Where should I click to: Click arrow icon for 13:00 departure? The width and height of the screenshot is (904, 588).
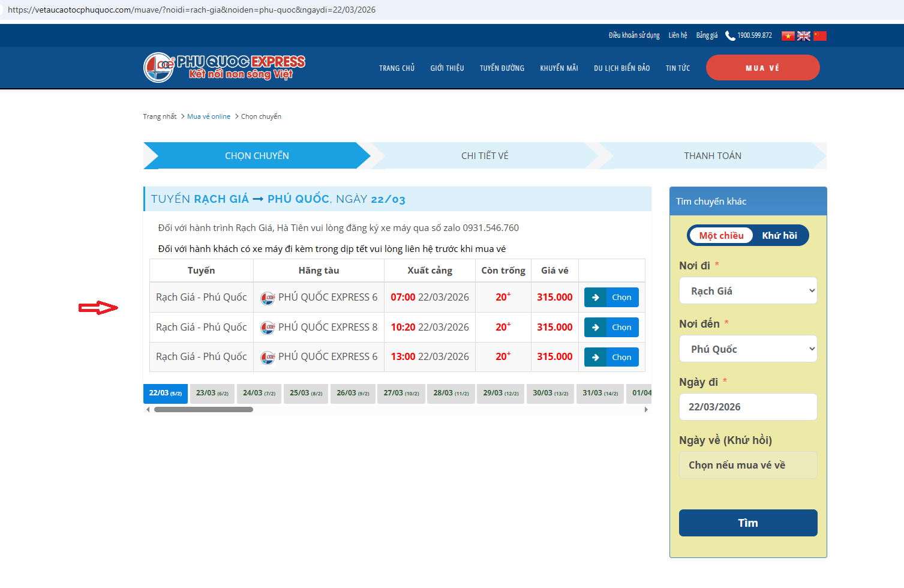[x=595, y=358]
